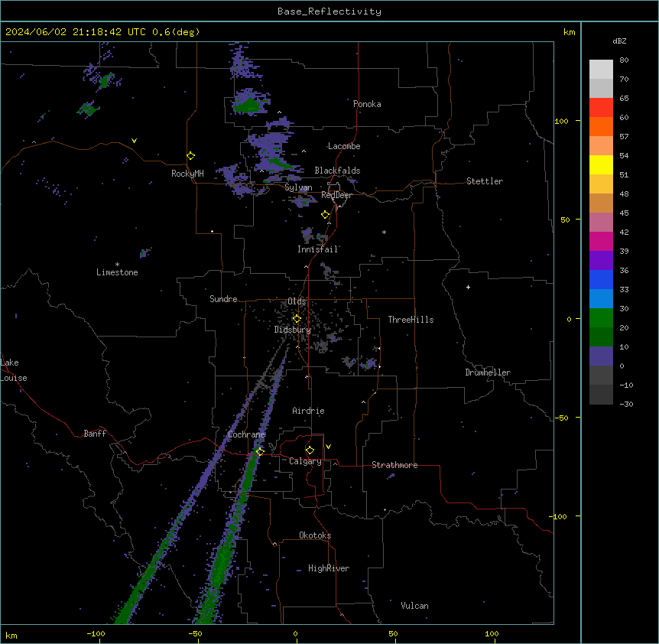Click the HighRiver label
Screen dimensions: 659x644
click(x=329, y=568)
